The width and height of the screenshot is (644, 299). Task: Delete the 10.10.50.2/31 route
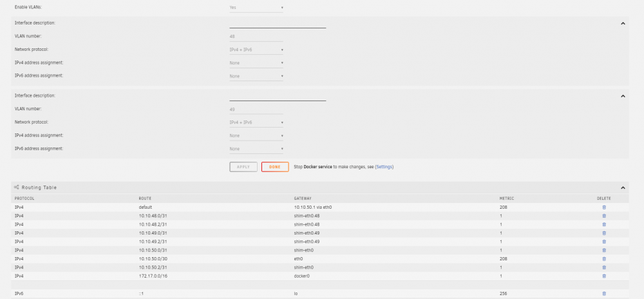tap(604, 267)
